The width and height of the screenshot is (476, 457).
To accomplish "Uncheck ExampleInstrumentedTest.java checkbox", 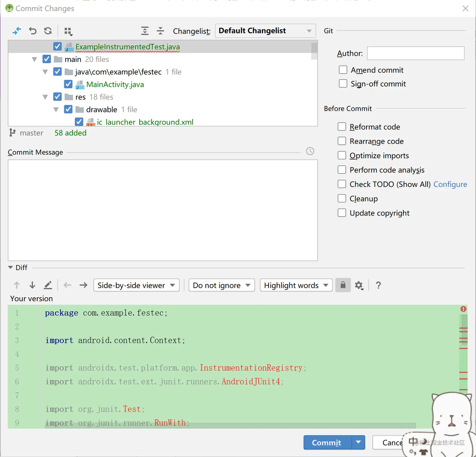I will coord(57,47).
